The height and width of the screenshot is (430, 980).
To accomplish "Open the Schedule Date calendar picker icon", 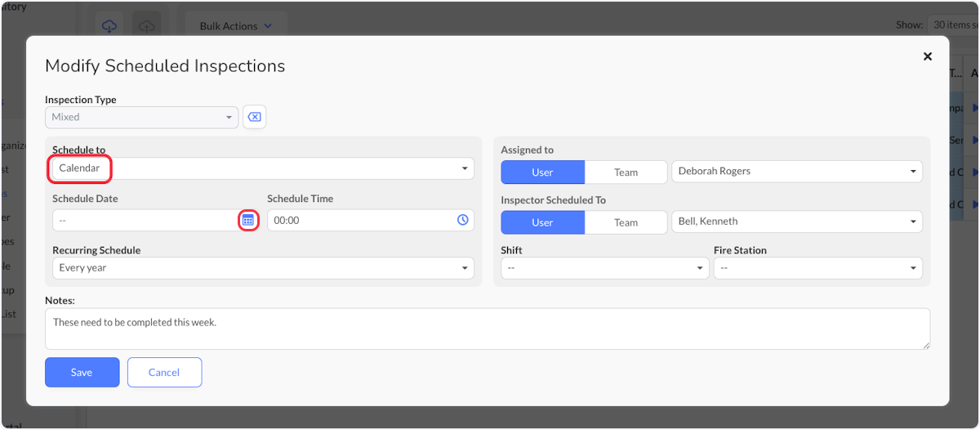I will coord(248,220).
